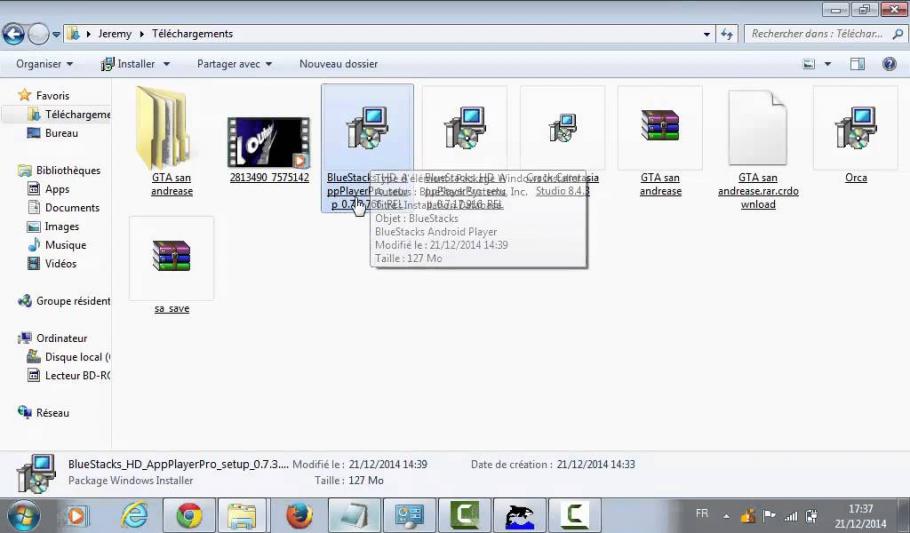Viewport: 910px width, 533px height.
Task: Open the notepad-like taskbar icon
Action: tap(354, 516)
